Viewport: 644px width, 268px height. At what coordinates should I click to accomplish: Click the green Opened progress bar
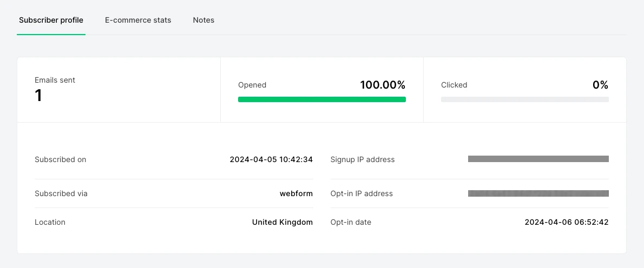tap(321, 99)
